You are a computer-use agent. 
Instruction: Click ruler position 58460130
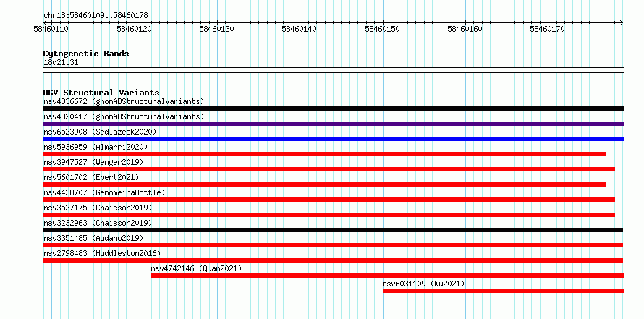click(216, 29)
